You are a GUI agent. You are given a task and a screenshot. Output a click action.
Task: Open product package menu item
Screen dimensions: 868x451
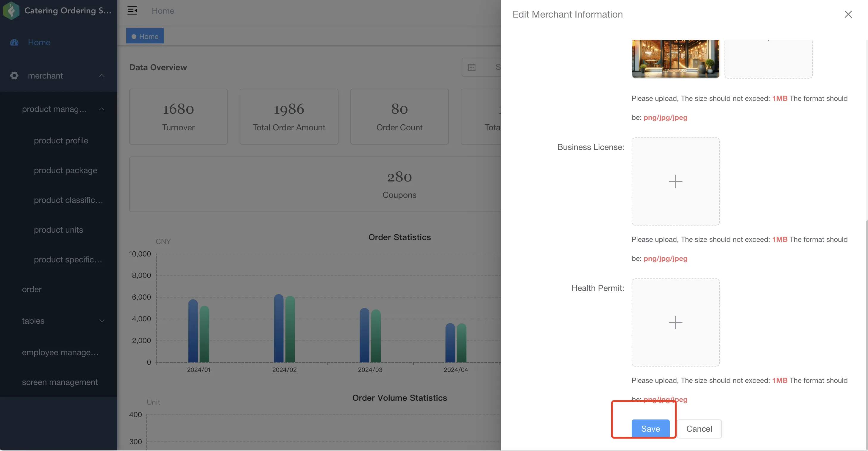click(59, 170)
